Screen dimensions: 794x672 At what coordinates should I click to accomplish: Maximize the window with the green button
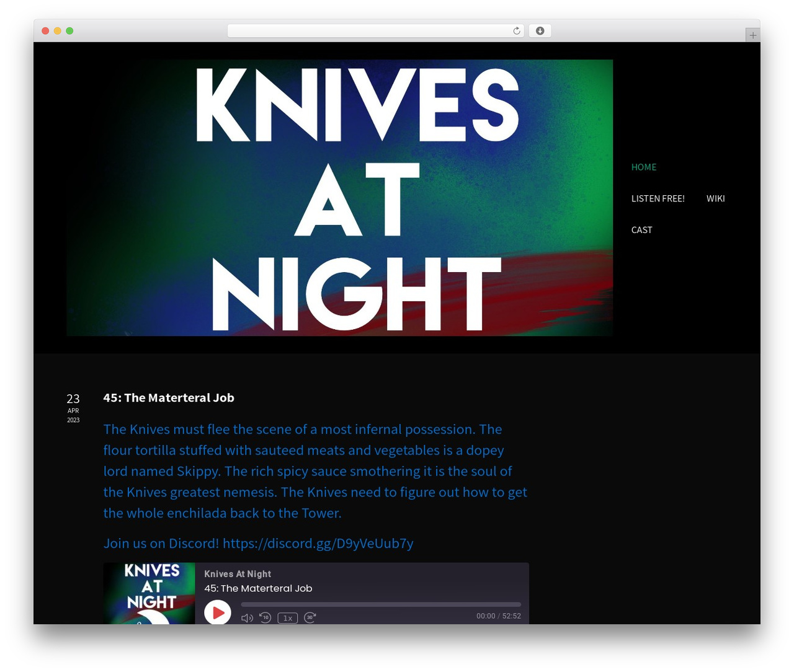click(69, 31)
